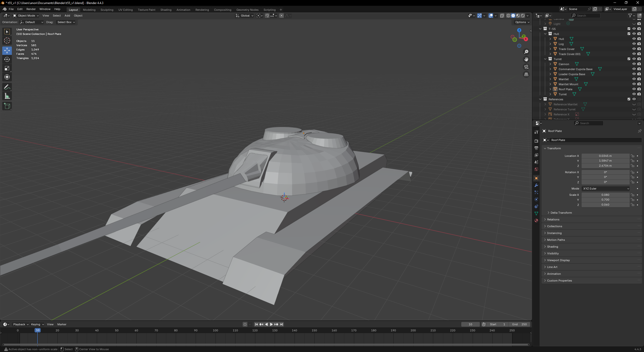Switch to Wireframe viewport shading
This screenshot has width=644, height=352.
click(x=508, y=16)
